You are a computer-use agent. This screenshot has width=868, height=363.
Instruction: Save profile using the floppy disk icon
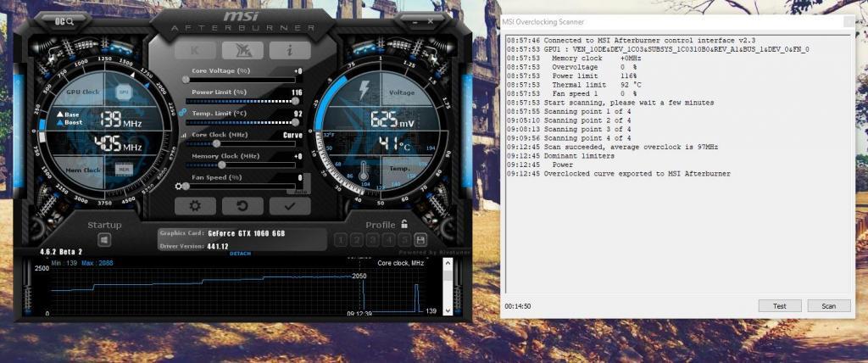pyautogui.click(x=420, y=240)
